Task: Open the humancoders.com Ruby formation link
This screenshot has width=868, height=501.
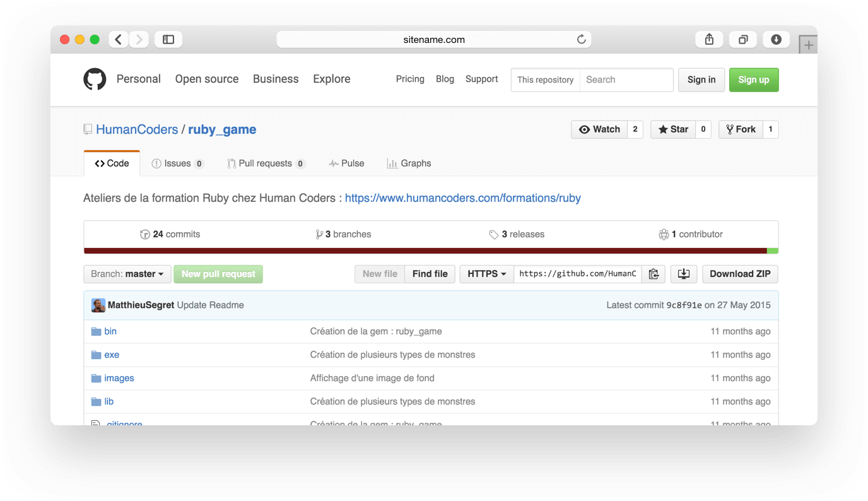Action: (462, 197)
